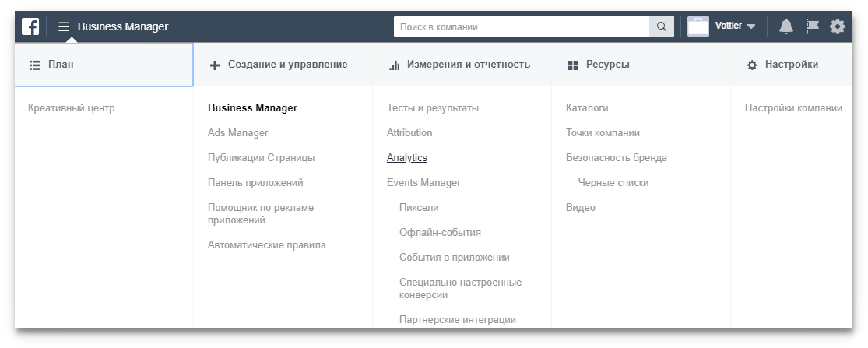Open the 'Пиксели' sub-item

[x=419, y=207]
